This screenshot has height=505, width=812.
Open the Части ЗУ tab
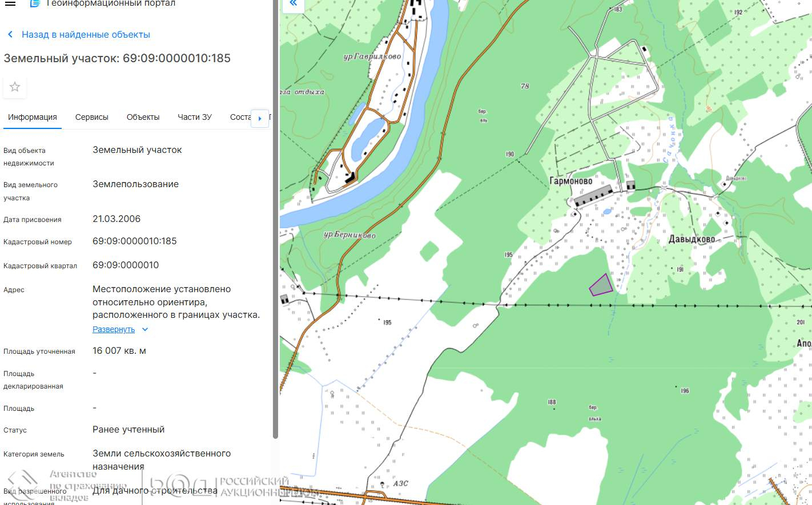[195, 117]
